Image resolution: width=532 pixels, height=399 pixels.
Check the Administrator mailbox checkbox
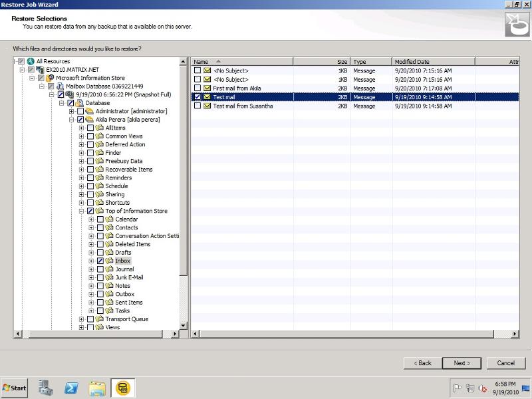[80, 111]
